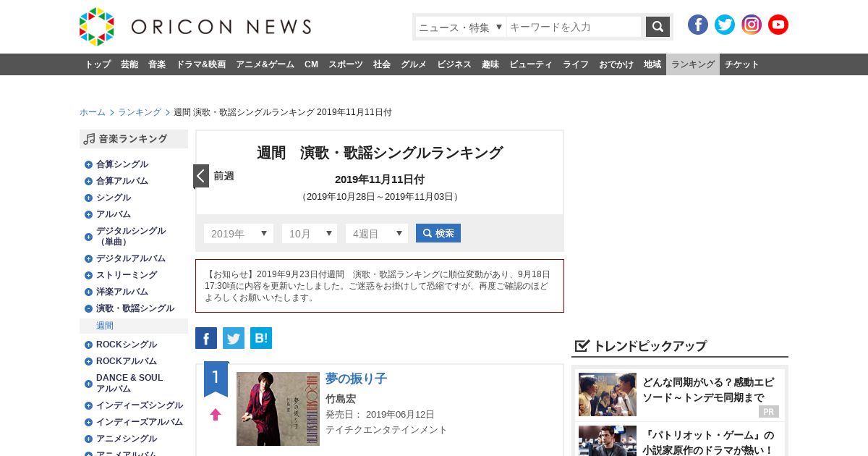Open ライフ in navigation bar
This screenshot has width=868, height=456.
pyautogui.click(x=576, y=64)
